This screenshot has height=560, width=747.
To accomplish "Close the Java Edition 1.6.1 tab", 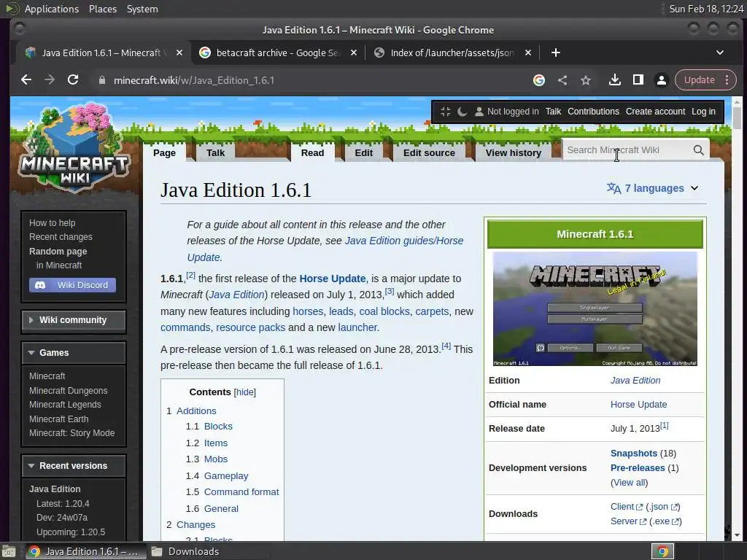I will pos(179,52).
